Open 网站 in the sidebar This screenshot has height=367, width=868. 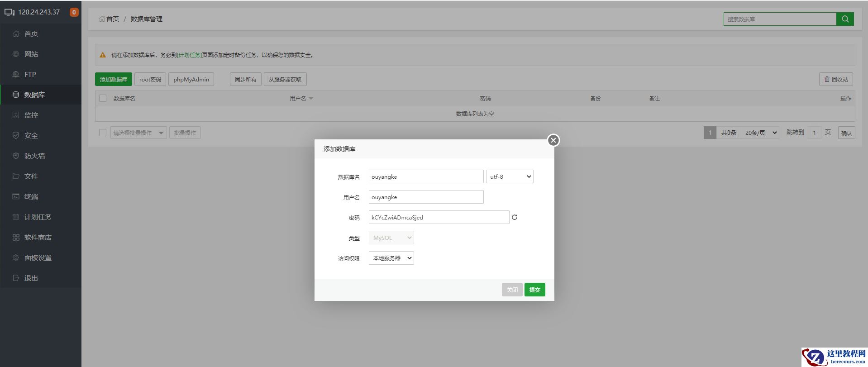point(41,54)
